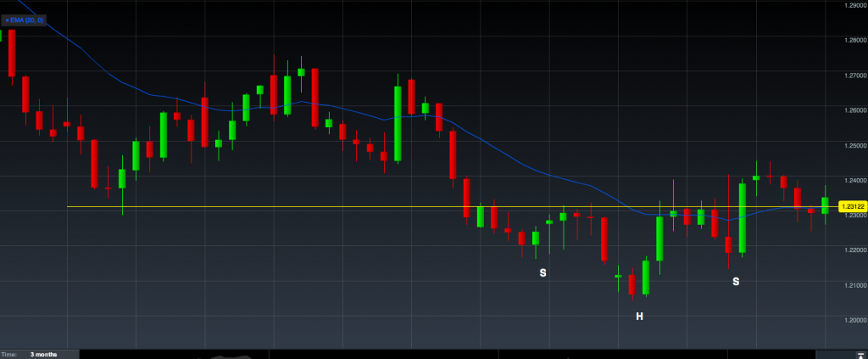868x359 pixels.
Task: Open the 3 months timeframe selector
Action: pos(43,354)
